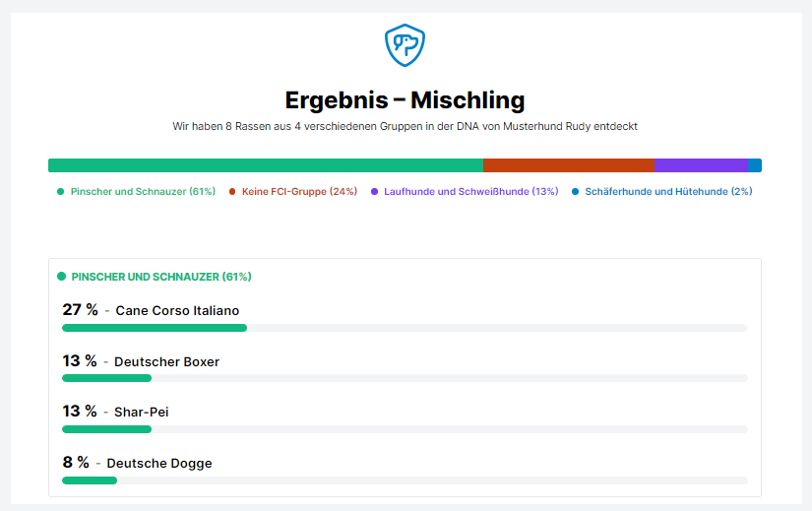Click the Deutsche Dogge progress bar
This screenshot has width=812, height=511.
(405, 480)
